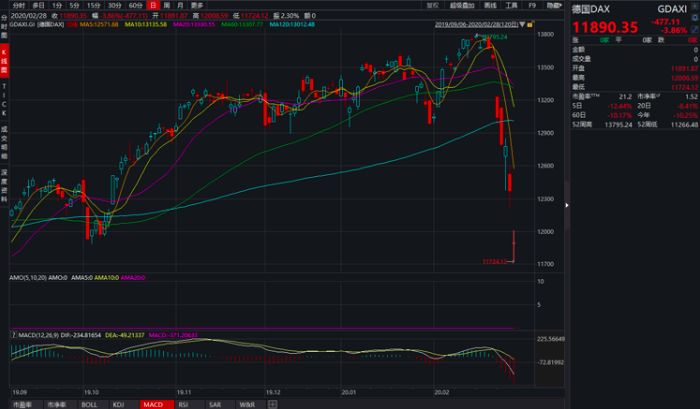Viewport: 700px width, 409px height.
Task: Click the plus icon to add indicator
Action: pos(272,405)
